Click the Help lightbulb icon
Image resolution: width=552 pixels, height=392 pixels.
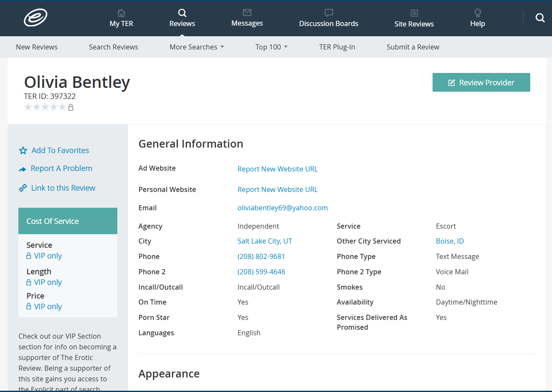pyautogui.click(x=478, y=13)
